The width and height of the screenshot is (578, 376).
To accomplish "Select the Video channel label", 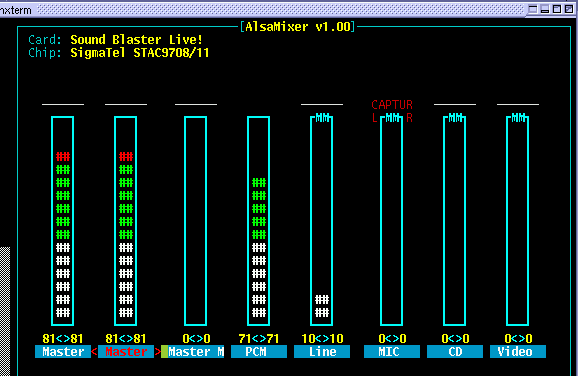I will (x=518, y=352).
